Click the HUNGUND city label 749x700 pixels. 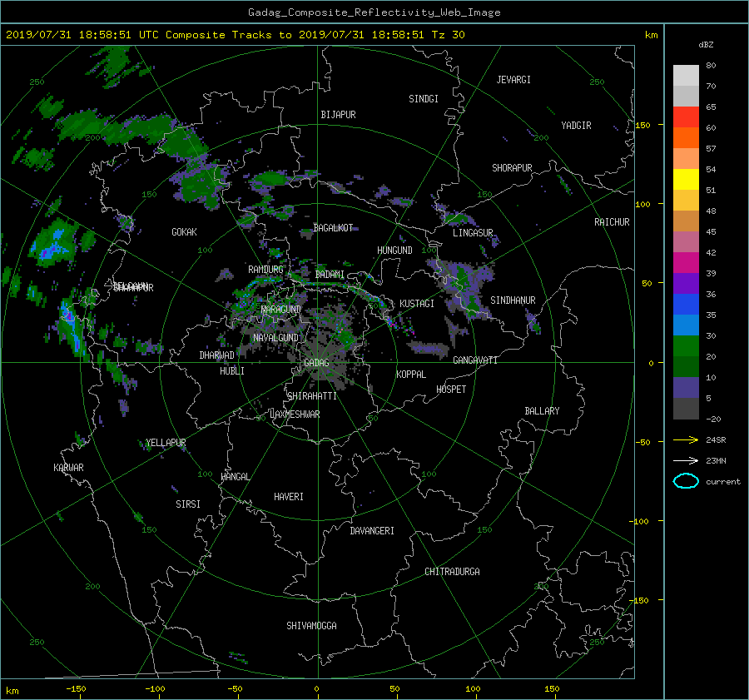tap(394, 251)
